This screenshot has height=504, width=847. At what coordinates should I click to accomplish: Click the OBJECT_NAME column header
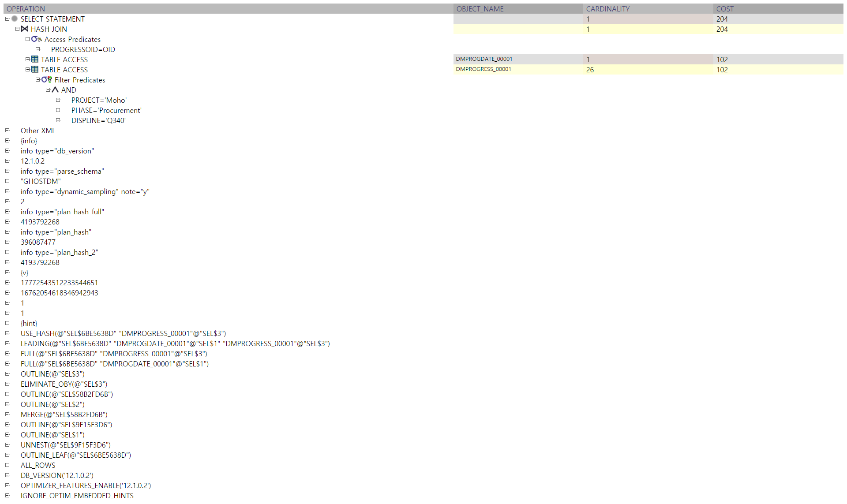(x=480, y=9)
